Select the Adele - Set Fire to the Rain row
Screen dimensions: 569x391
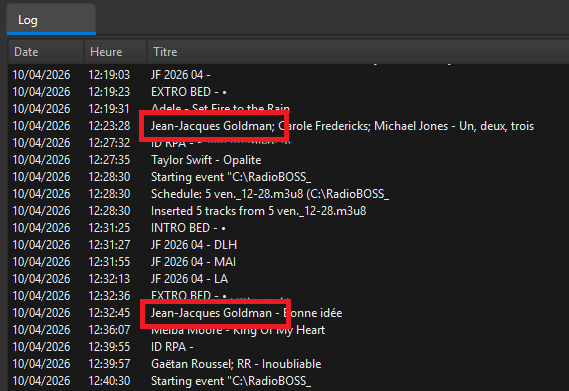pyautogui.click(x=288, y=109)
